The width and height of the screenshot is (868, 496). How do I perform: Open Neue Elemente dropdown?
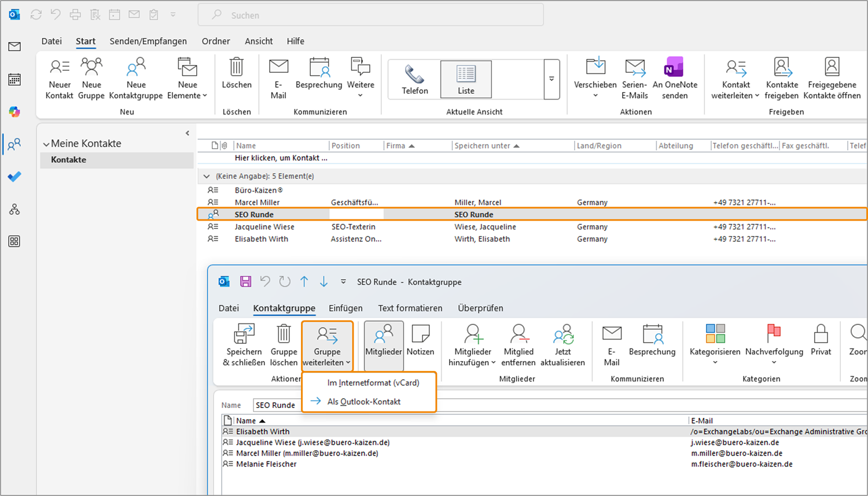187,79
